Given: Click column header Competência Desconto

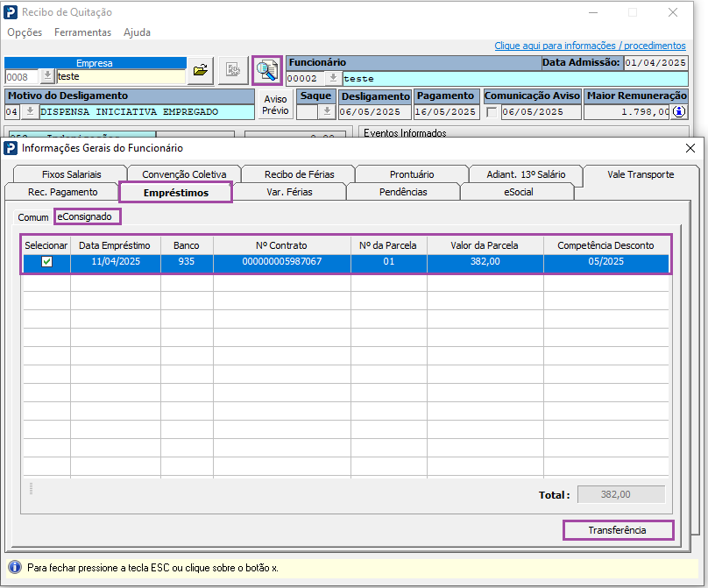Looking at the screenshot, I should pos(606,245).
